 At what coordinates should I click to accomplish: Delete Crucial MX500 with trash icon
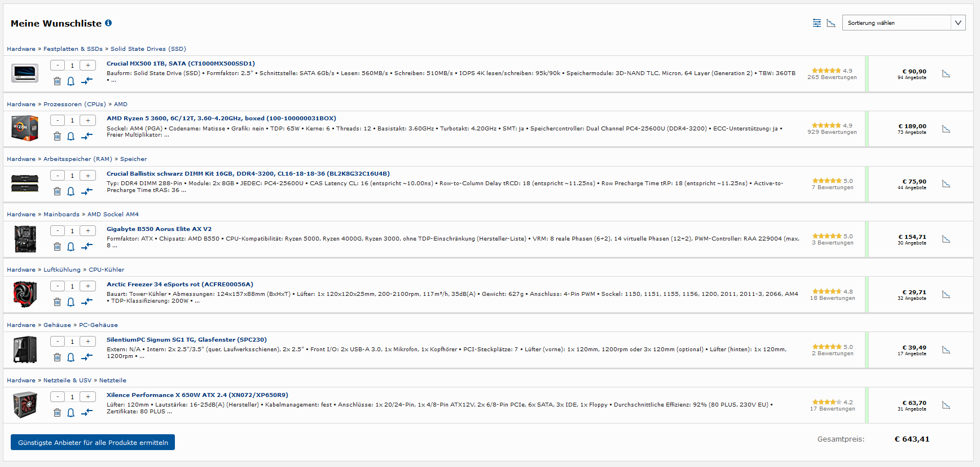pyautogui.click(x=57, y=81)
